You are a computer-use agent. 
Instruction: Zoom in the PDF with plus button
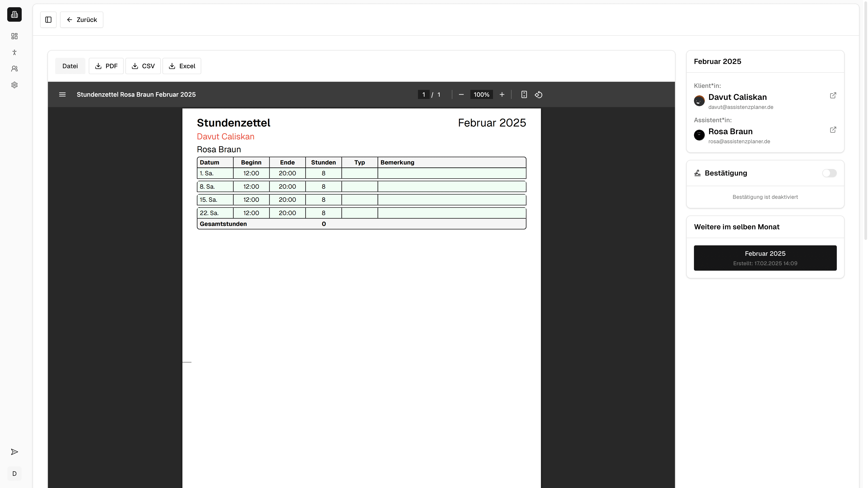[502, 95]
